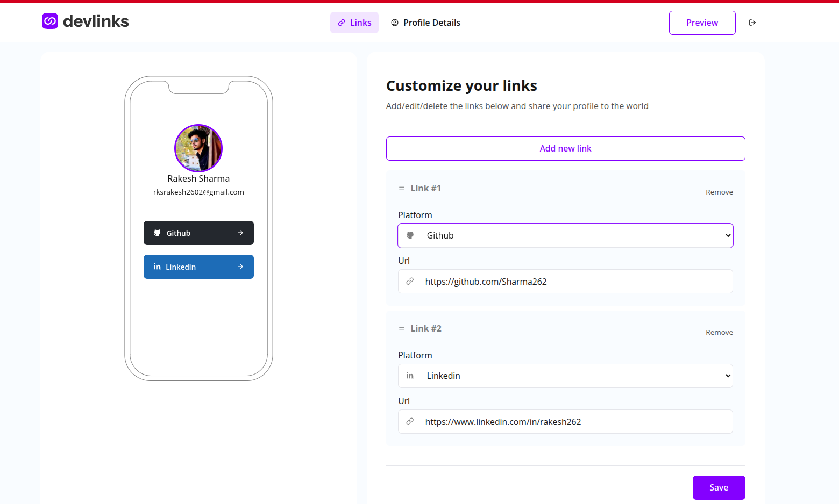Click the arrow on Github preview button
Screen dimensions: 839x504
(240, 233)
